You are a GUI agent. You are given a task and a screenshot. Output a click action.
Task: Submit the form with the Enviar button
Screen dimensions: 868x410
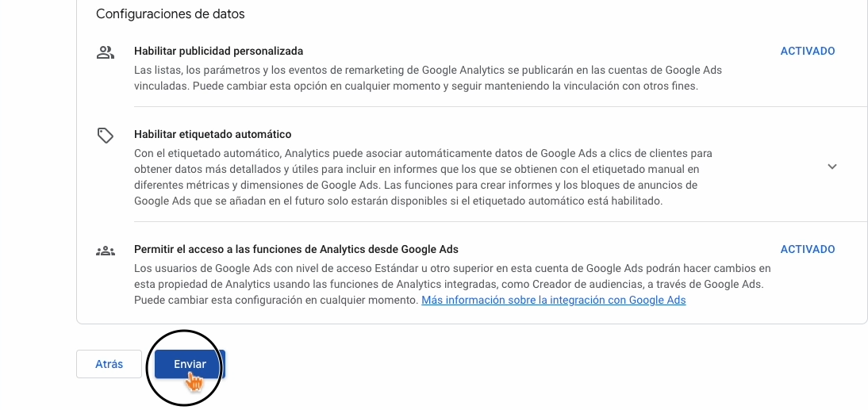click(190, 364)
